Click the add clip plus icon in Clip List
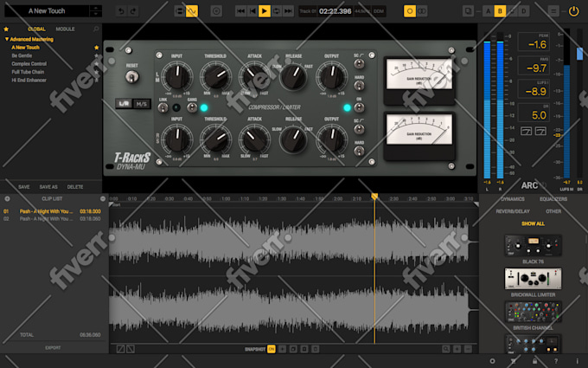 (7, 198)
